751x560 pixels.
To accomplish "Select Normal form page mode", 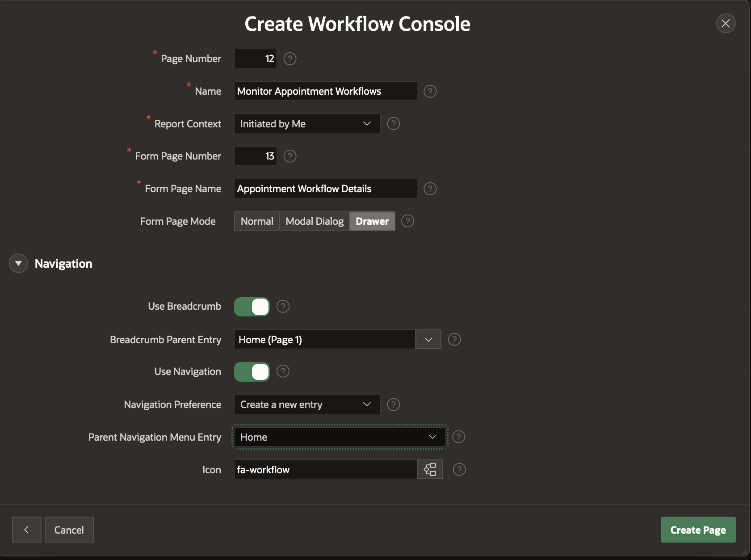I will [257, 221].
